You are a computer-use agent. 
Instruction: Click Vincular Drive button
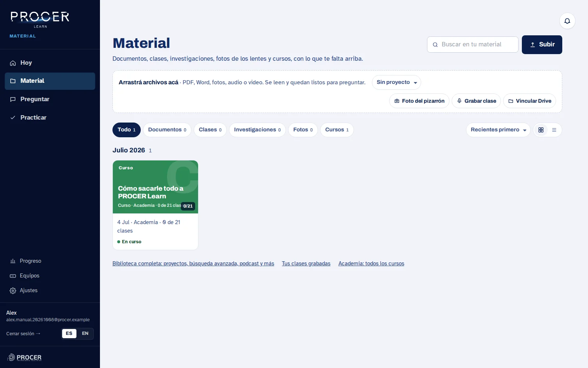(530, 101)
